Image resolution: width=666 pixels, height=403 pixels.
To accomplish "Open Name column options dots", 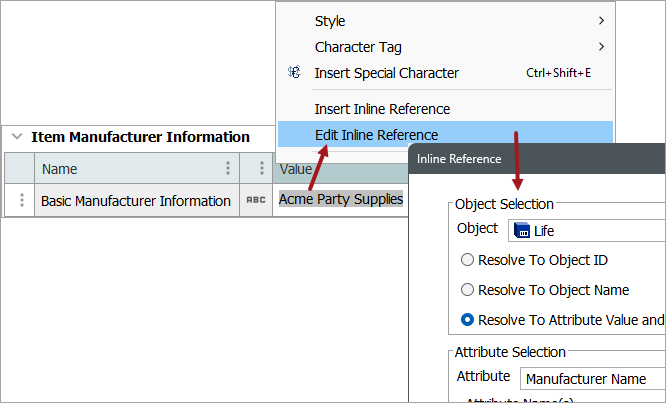I will click(228, 169).
